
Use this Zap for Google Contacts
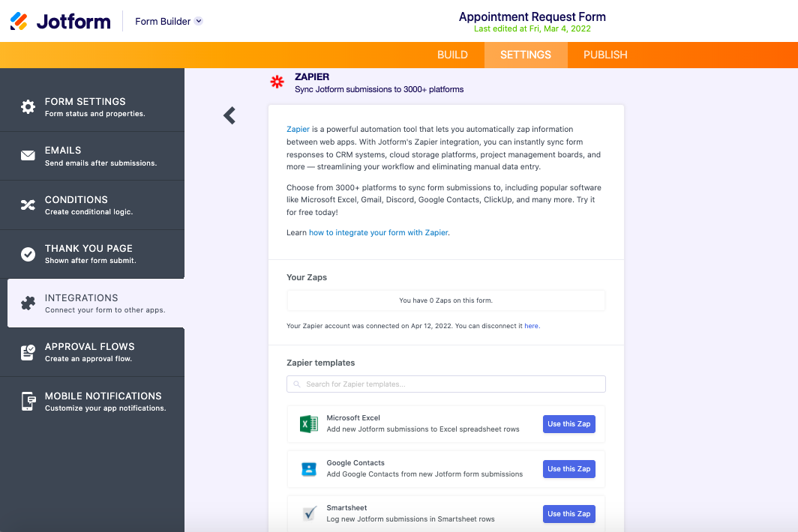569,469
